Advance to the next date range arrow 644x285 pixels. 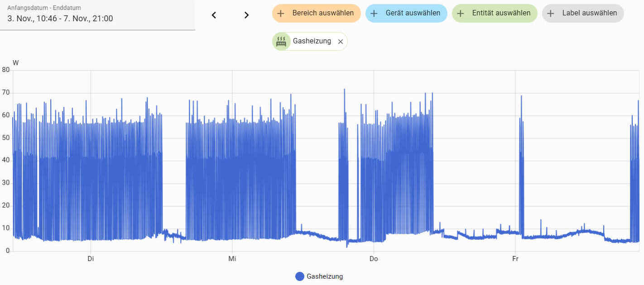246,15
